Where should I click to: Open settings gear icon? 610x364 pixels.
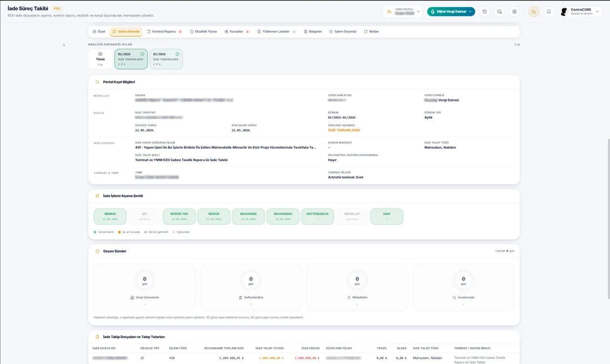coord(514,11)
